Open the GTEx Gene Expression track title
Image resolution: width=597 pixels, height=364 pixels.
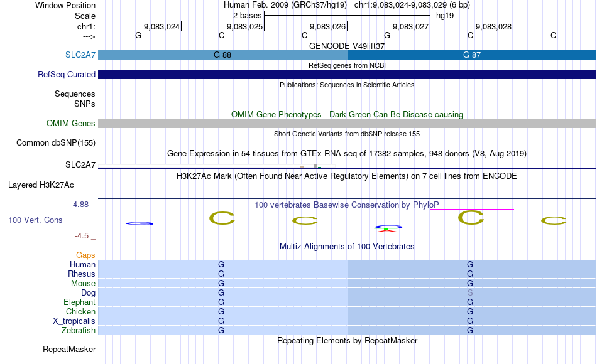[x=347, y=154]
